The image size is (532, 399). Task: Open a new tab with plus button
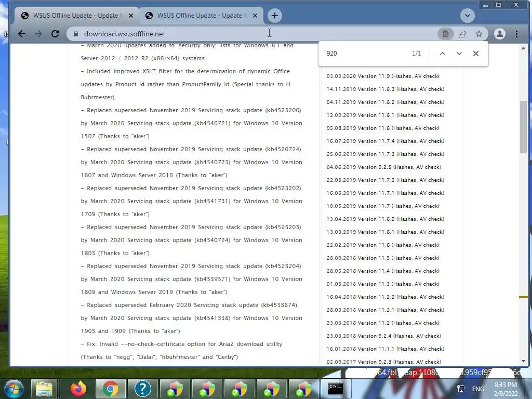[275, 16]
